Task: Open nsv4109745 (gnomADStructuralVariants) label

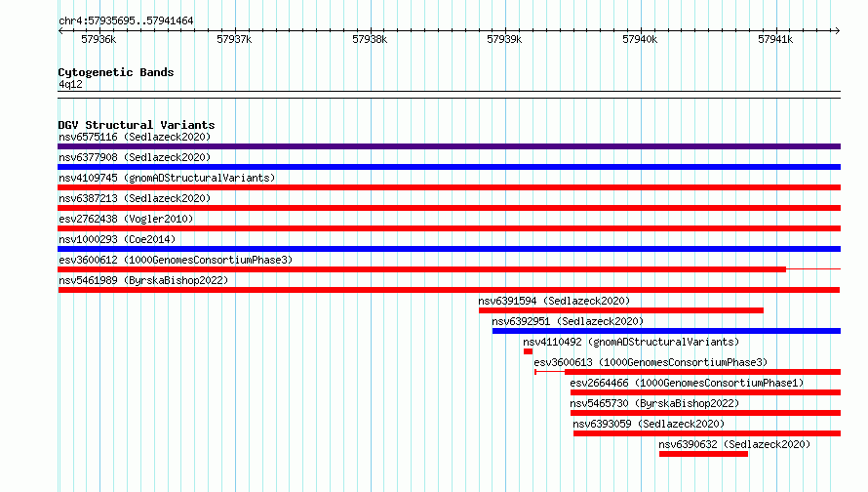Action: (x=167, y=178)
